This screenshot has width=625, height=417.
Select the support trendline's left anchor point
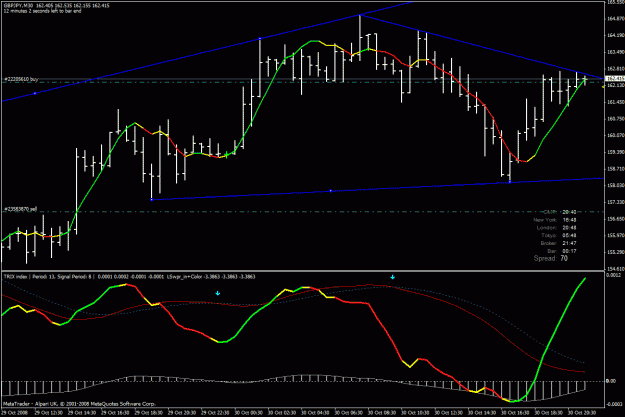[x=151, y=199]
